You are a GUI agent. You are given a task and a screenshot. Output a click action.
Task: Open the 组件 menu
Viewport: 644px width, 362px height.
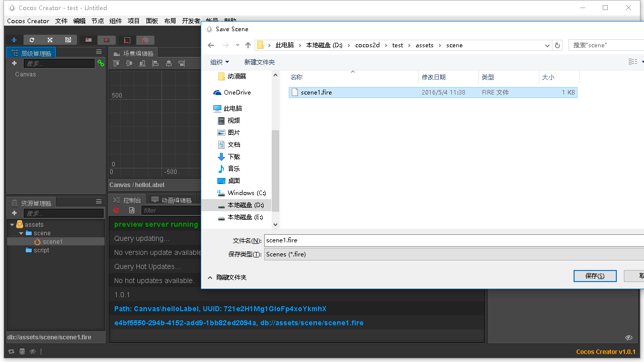[116, 21]
